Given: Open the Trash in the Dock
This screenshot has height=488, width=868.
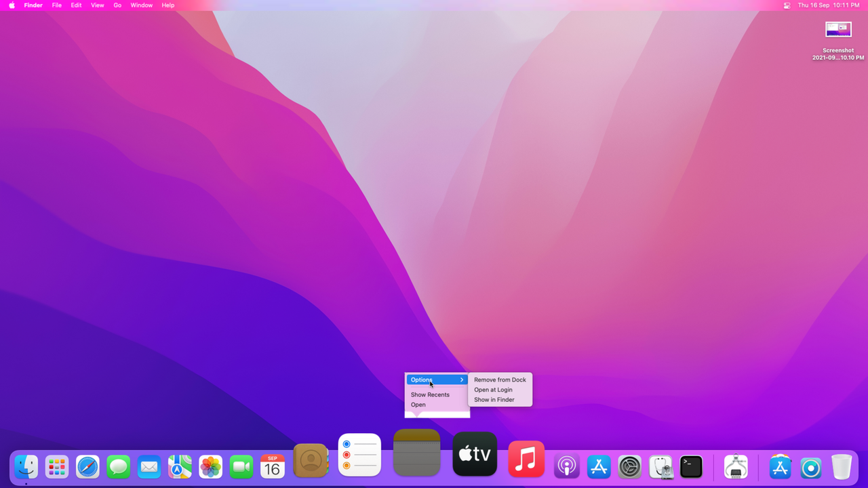Looking at the screenshot, I should 842,466.
